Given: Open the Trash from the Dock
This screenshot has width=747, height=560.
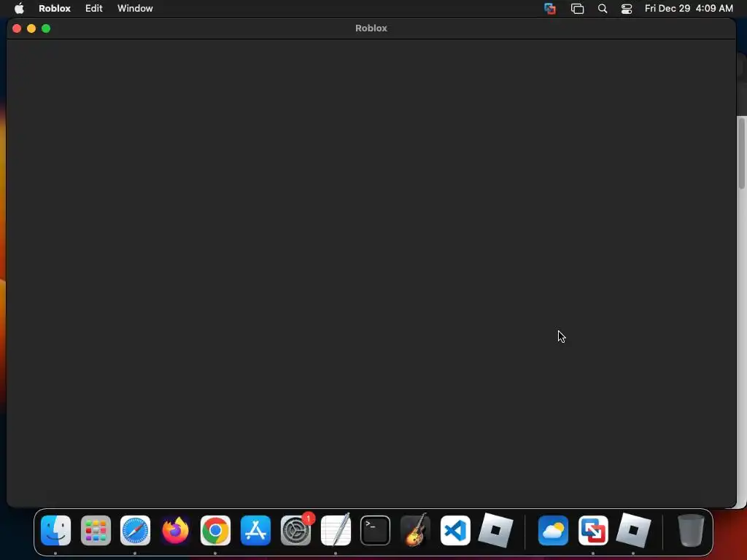Looking at the screenshot, I should [x=691, y=530].
